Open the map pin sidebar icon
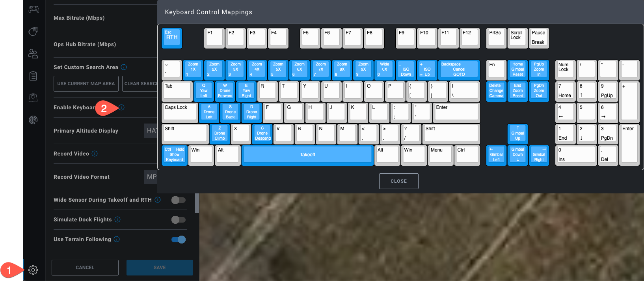 [33, 97]
